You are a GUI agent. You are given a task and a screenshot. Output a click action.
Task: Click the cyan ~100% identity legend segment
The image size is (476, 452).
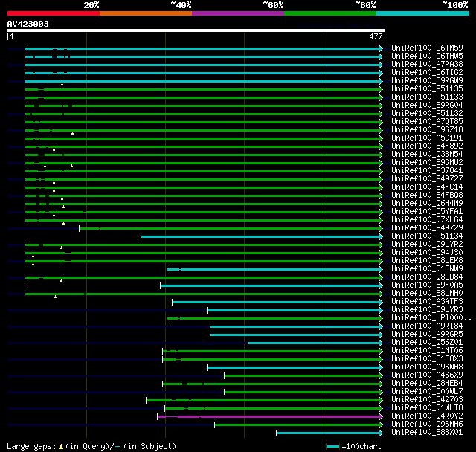pos(422,13)
